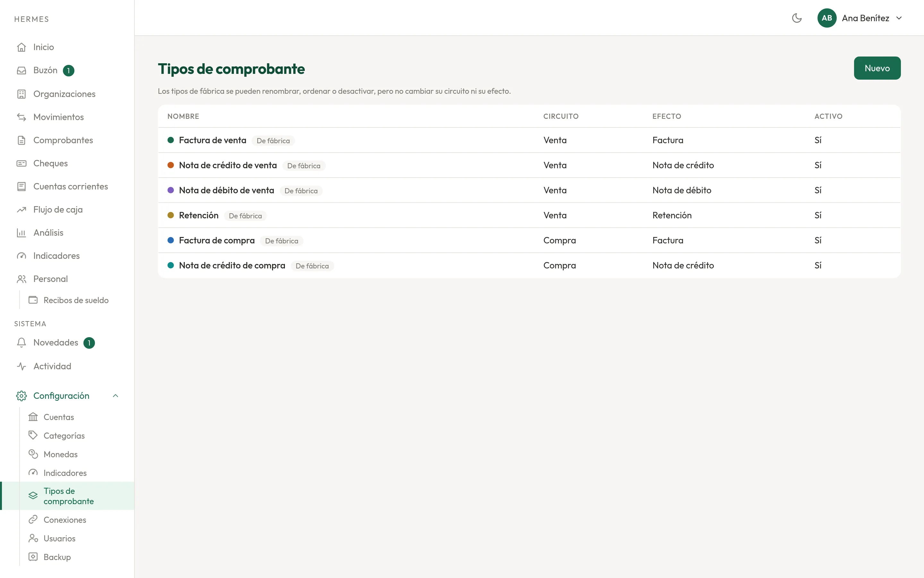Open the Buzón inbox icon
This screenshot has width=924, height=578.
tap(21, 70)
